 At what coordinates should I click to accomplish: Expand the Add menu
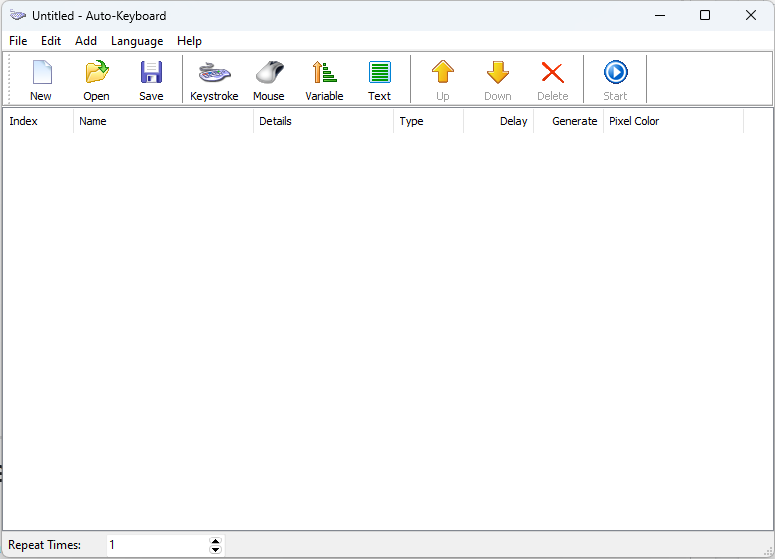pyautogui.click(x=86, y=41)
